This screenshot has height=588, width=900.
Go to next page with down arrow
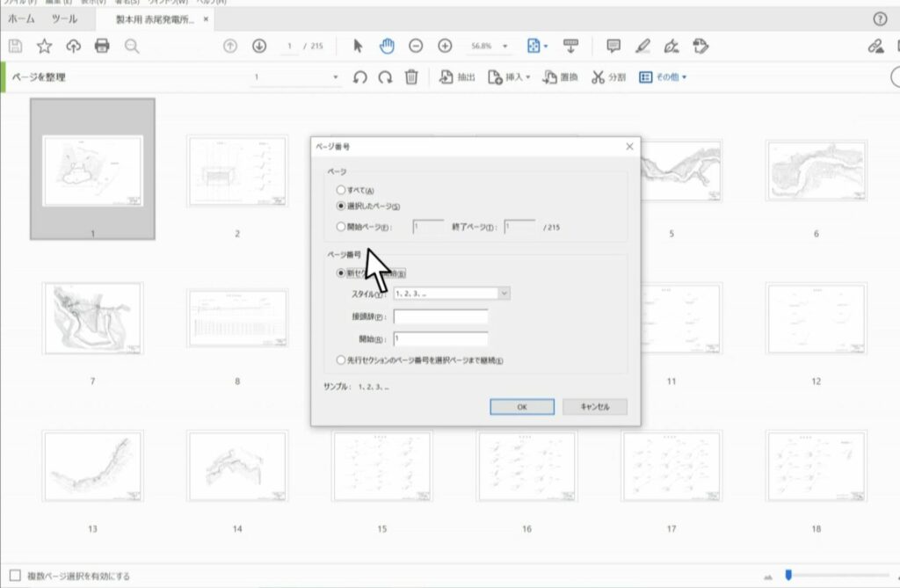tap(259, 46)
